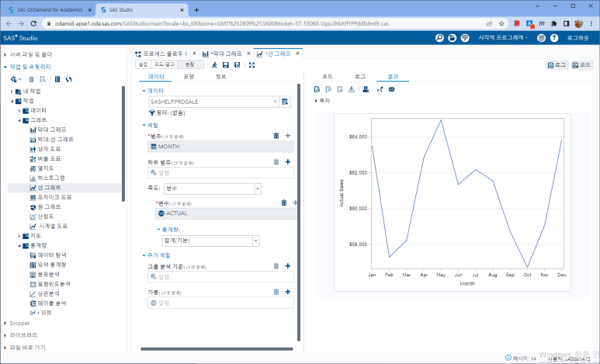Open the 모양 tab
This screenshot has width=600, height=364.
[189, 77]
